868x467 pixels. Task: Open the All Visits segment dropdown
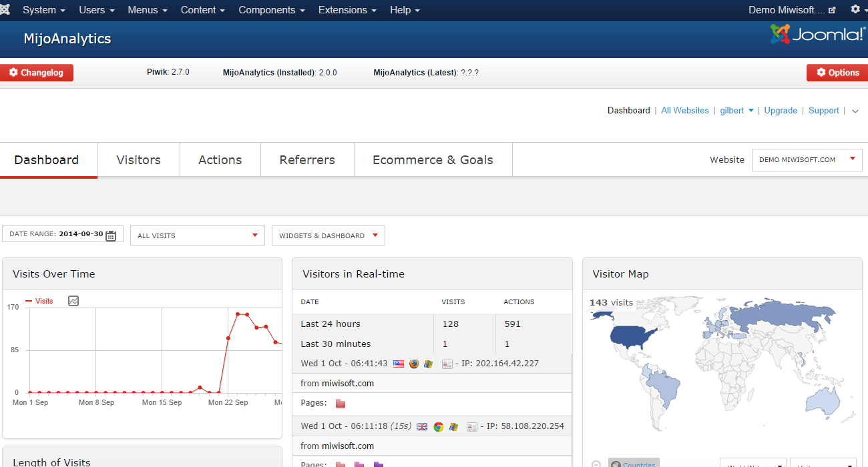click(197, 236)
